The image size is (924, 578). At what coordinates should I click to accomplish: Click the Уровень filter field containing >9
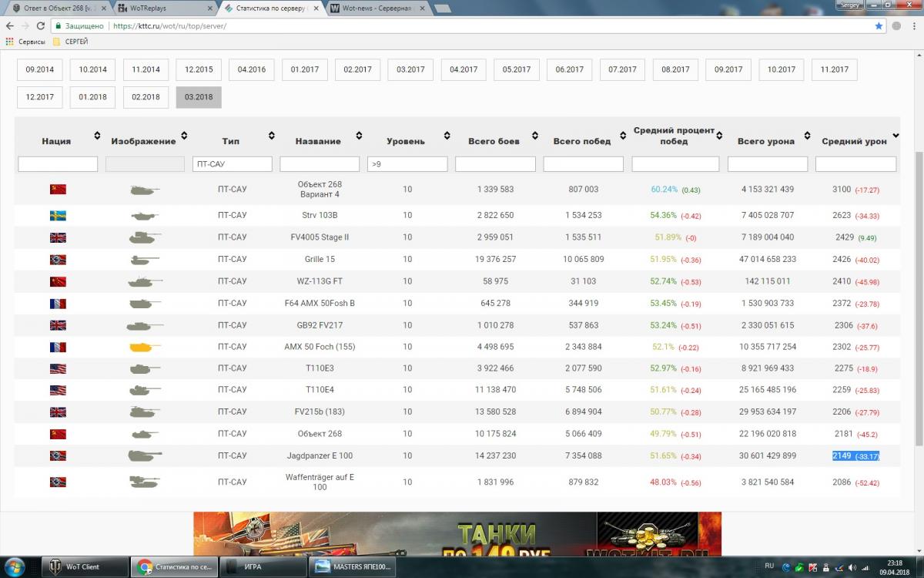click(407, 164)
